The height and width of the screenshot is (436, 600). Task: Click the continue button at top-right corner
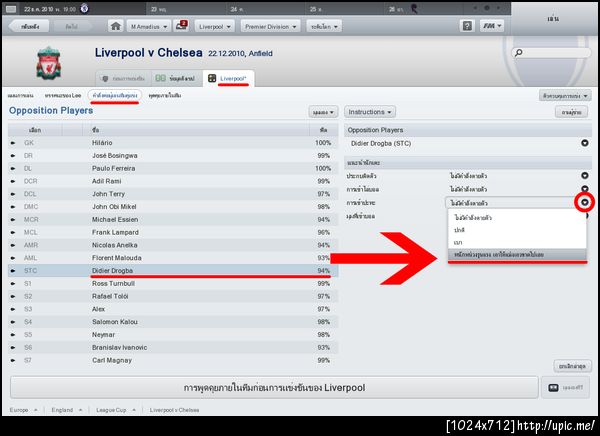click(x=553, y=18)
